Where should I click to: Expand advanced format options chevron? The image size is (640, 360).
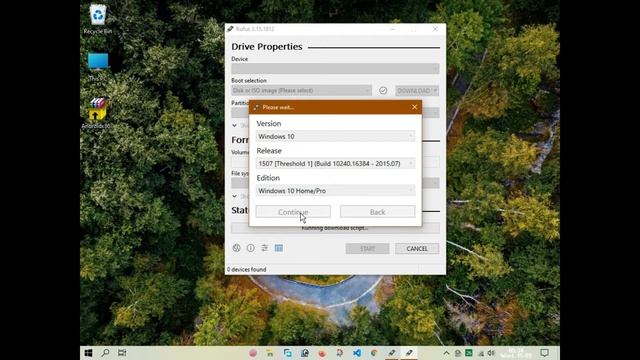pyautogui.click(x=234, y=196)
